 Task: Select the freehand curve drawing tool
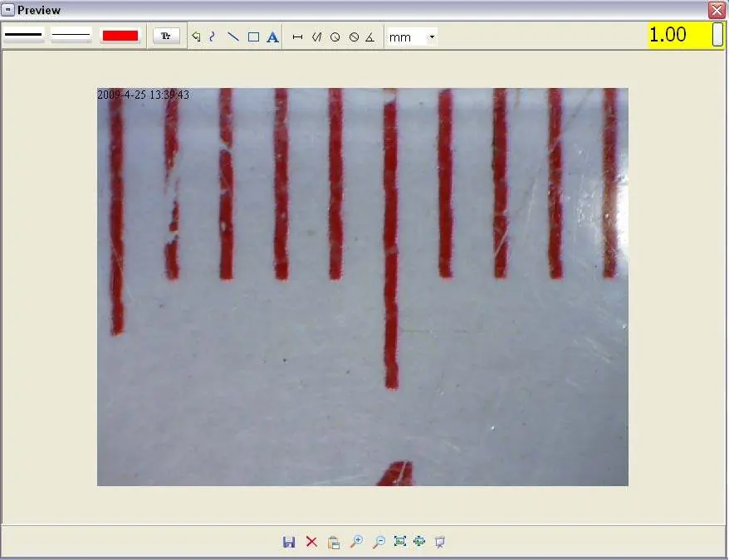click(213, 37)
